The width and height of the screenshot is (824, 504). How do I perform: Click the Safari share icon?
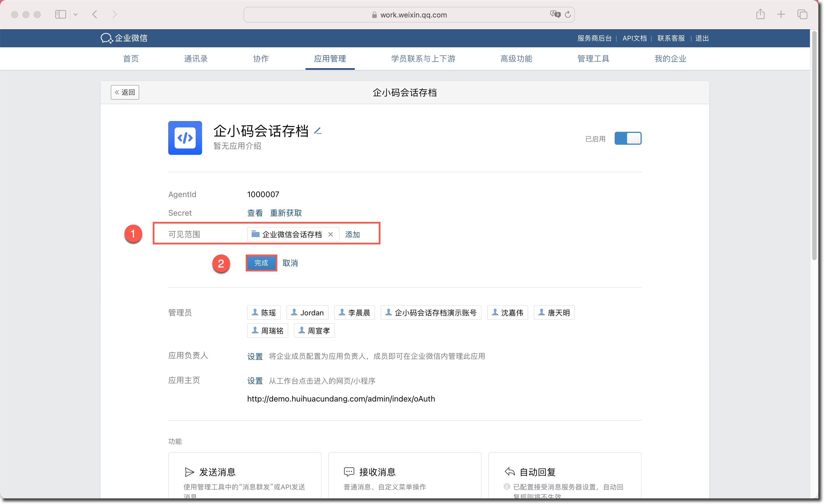click(x=761, y=14)
